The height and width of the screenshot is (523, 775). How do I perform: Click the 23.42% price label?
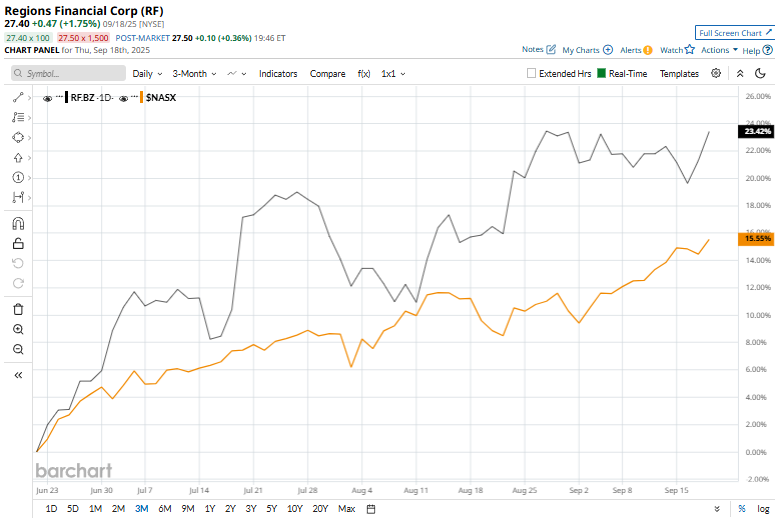pos(756,131)
